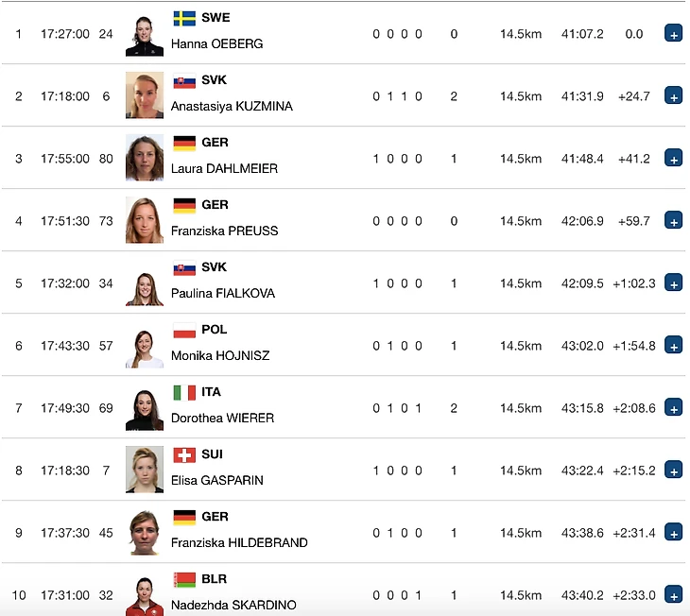Screen dimensions: 690x616
Task: Select Laura DAHLMEIER athlete photo
Action: pyautogui.click(x=145, y=158)
